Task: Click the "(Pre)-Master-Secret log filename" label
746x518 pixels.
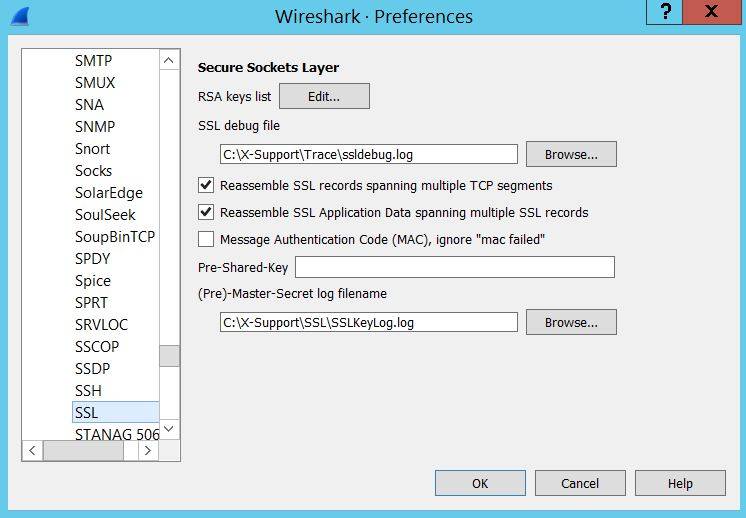Action: [292, 293]
